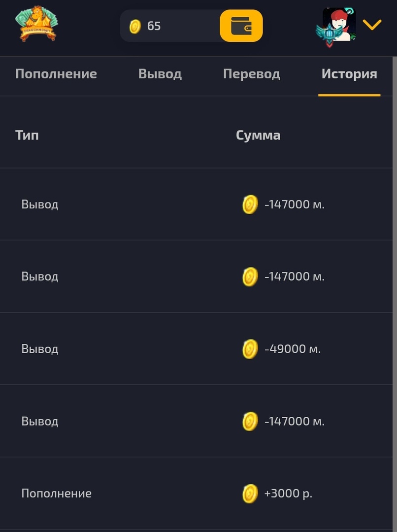397x532 pixels.
Task: Click the Сумма column header
Action: point(258,135)
